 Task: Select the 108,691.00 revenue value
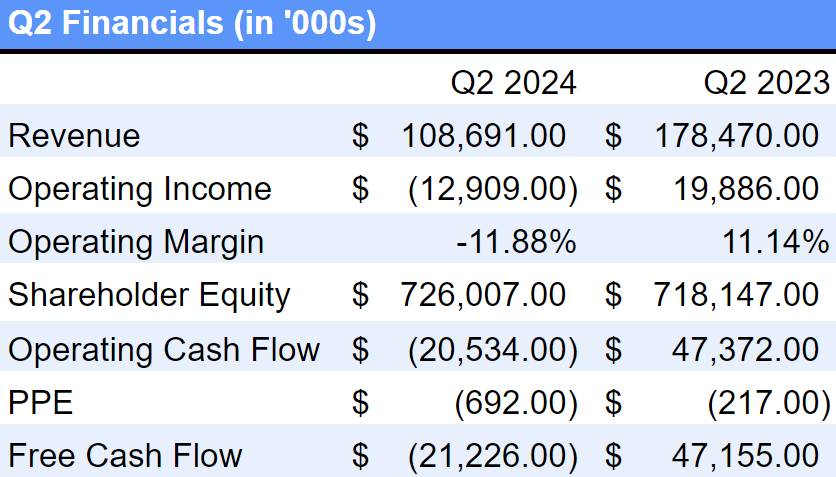(x=483, y=135)
